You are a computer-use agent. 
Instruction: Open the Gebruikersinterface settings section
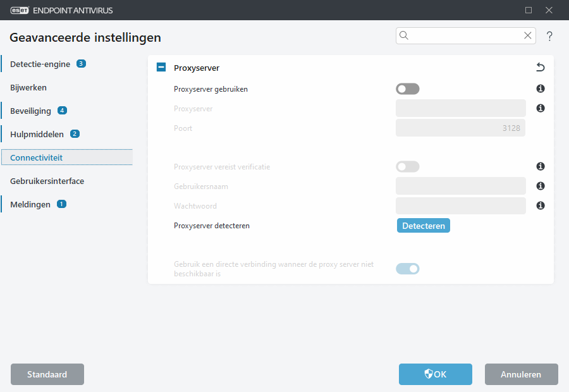47,181
